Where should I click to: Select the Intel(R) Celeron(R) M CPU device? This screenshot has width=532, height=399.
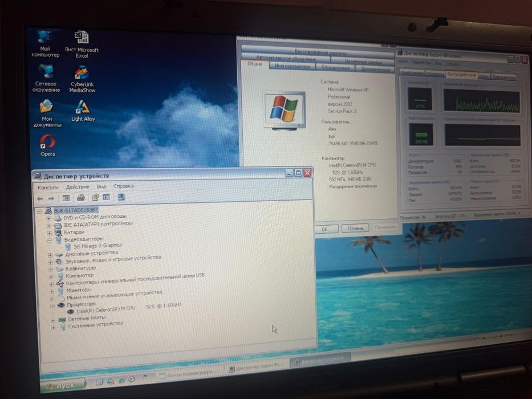pyautogui.click(x=125, y=309)
